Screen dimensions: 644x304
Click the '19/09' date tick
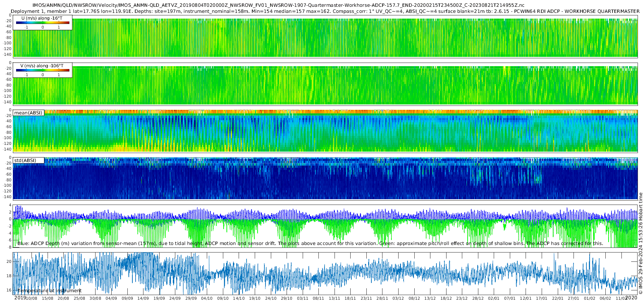pyautogui.click(x=159, y=298)
